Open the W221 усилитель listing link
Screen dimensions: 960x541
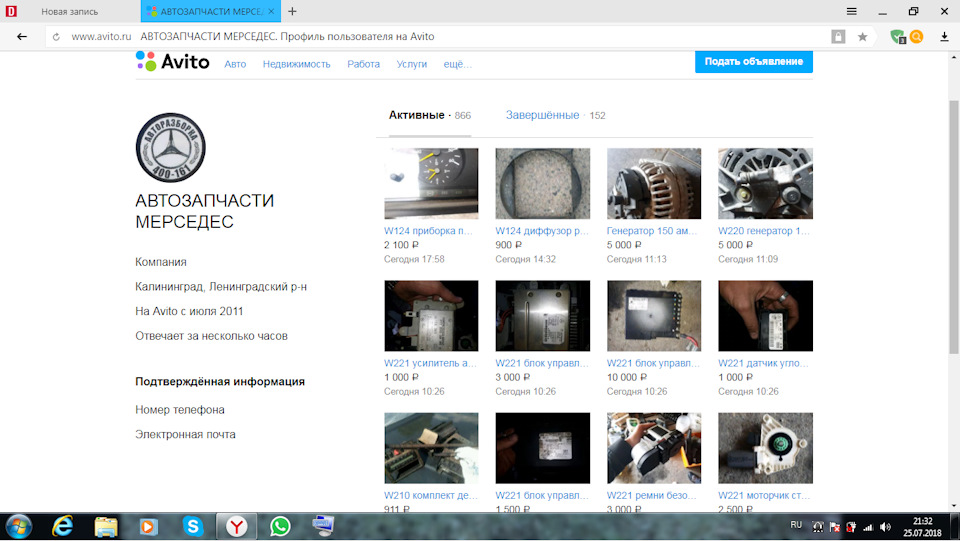tap(430, 363)
